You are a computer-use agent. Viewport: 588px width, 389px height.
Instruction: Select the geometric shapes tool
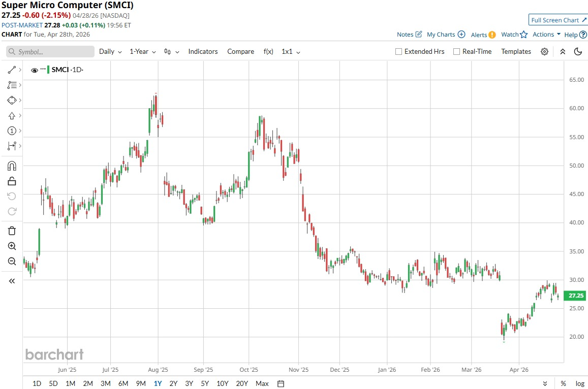coord(12,100)
